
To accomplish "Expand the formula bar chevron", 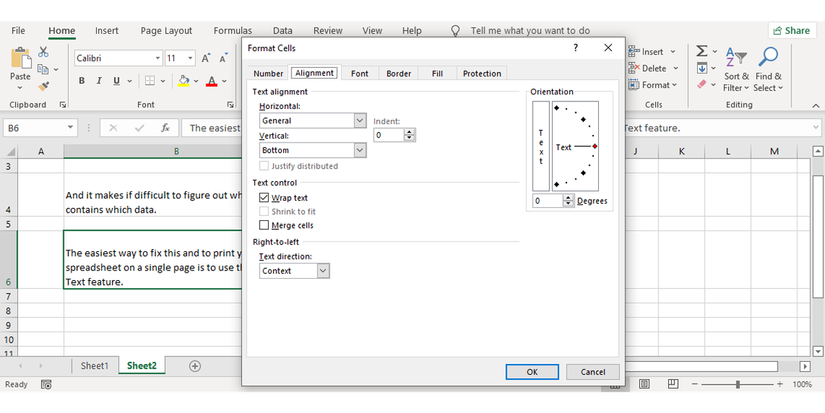I will [x=816, y=128].
